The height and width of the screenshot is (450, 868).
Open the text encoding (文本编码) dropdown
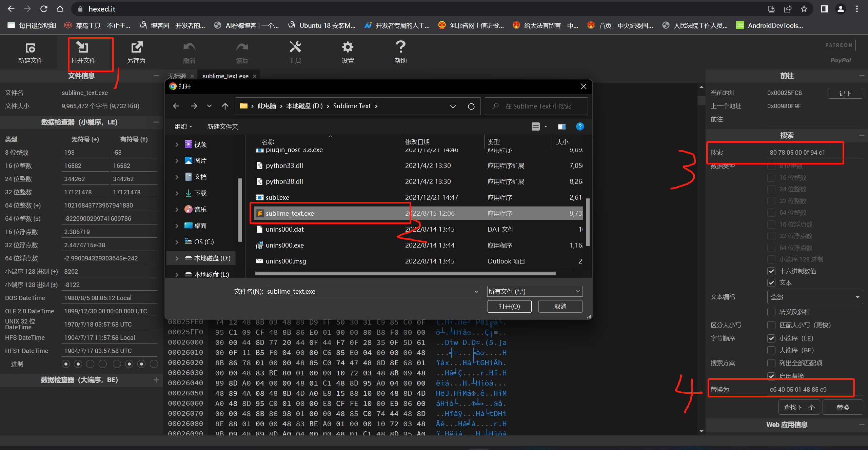pos(814,297)
